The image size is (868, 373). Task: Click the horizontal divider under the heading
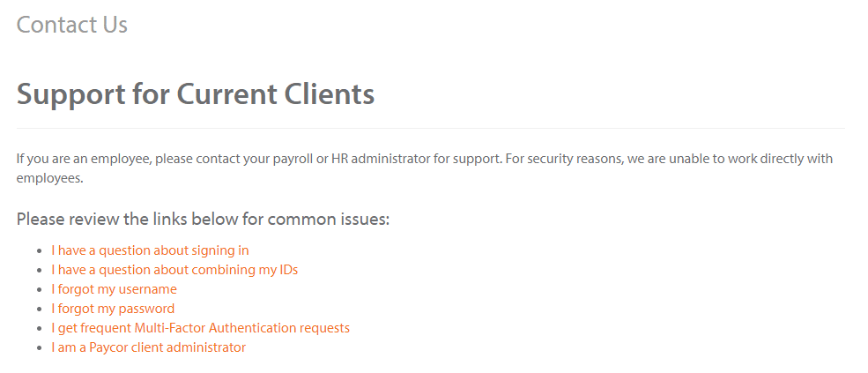pyautogui.click(x=431, y=128)
